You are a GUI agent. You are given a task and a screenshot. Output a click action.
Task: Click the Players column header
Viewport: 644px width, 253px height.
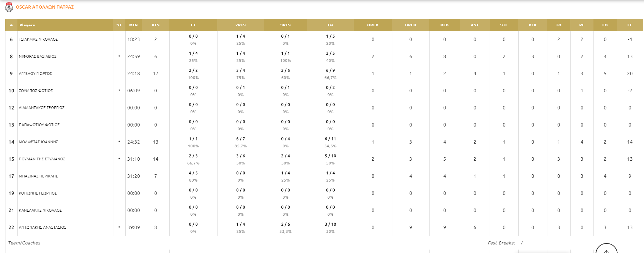click(x=27, y=25)
